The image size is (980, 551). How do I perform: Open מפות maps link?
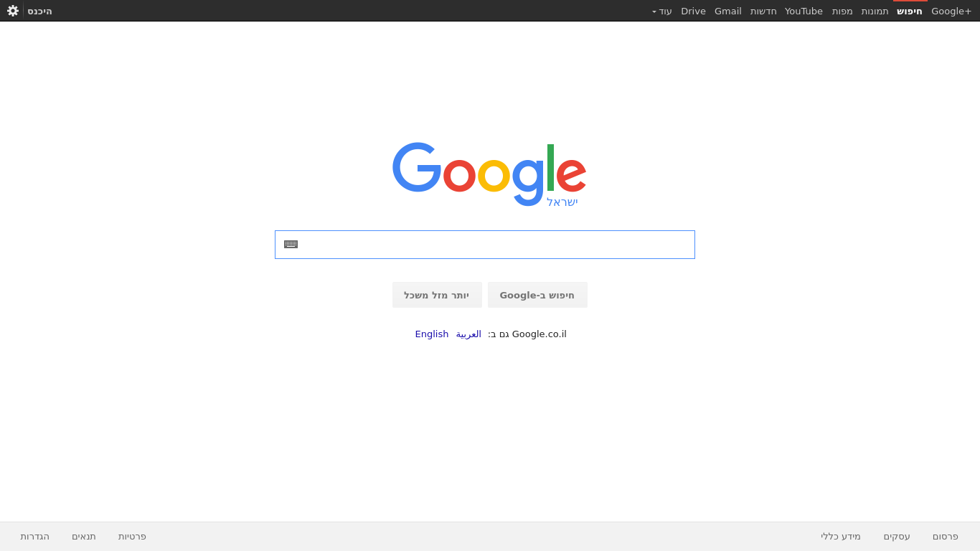pyautogui.click(x=842, y=11)
